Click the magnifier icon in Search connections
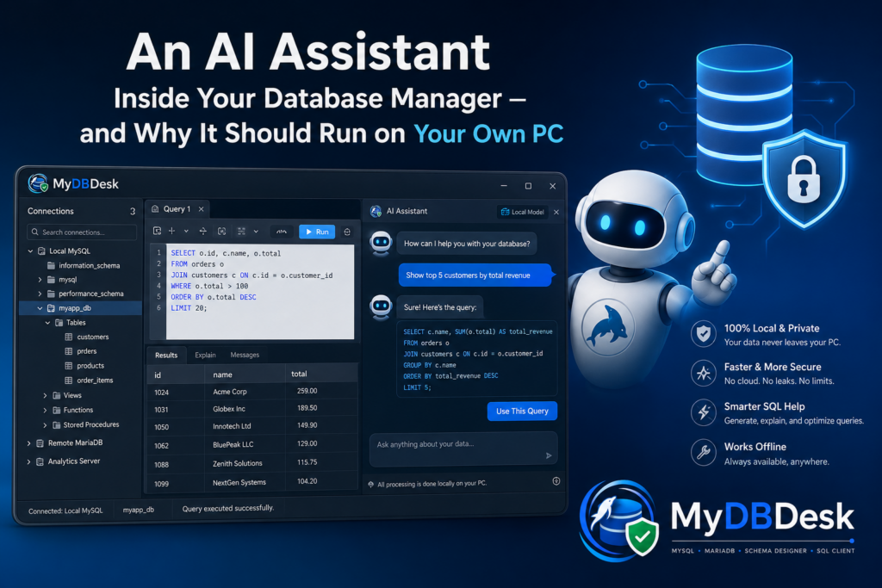Image resolution: width=882 pixels, height=588 pixels. 34,232
